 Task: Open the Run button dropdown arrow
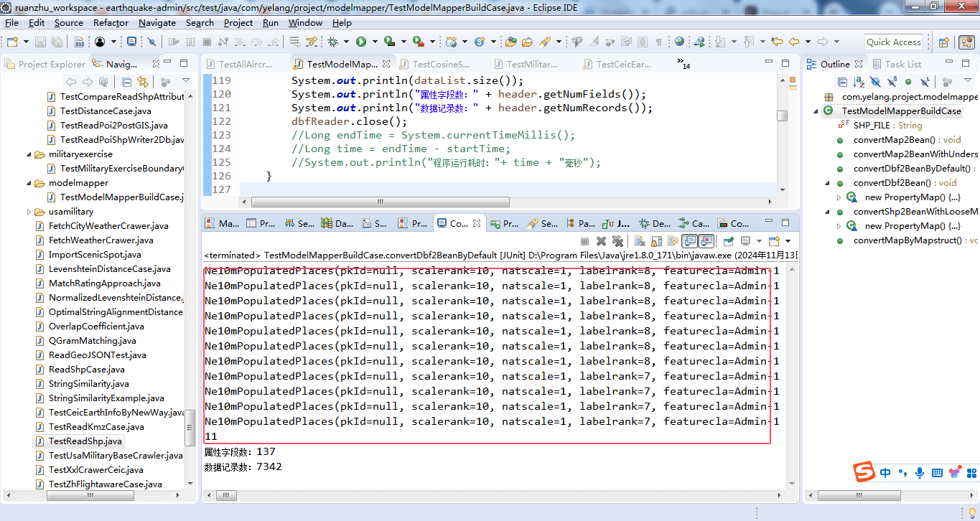pyautogui.click(x=375, y=42)
